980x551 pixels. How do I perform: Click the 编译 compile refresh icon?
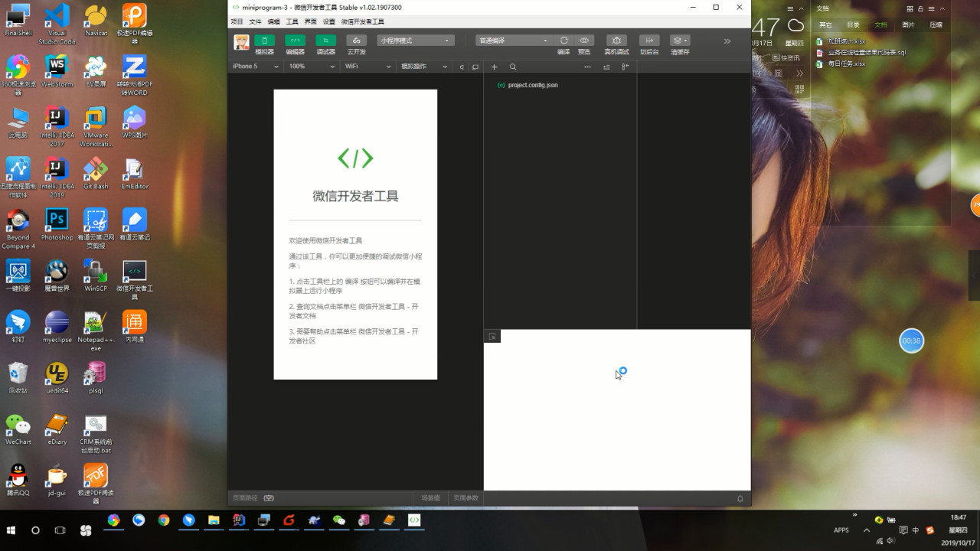[563, 41]
